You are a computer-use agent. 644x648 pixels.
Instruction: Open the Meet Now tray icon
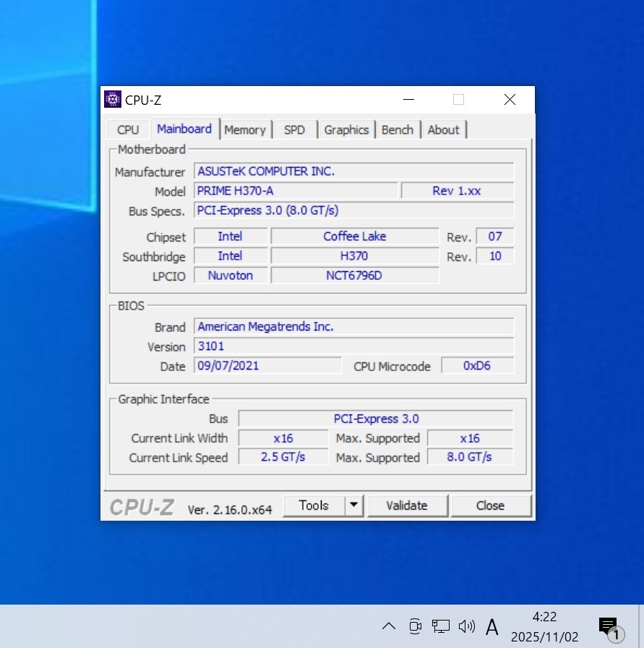[x=415, y=626]
